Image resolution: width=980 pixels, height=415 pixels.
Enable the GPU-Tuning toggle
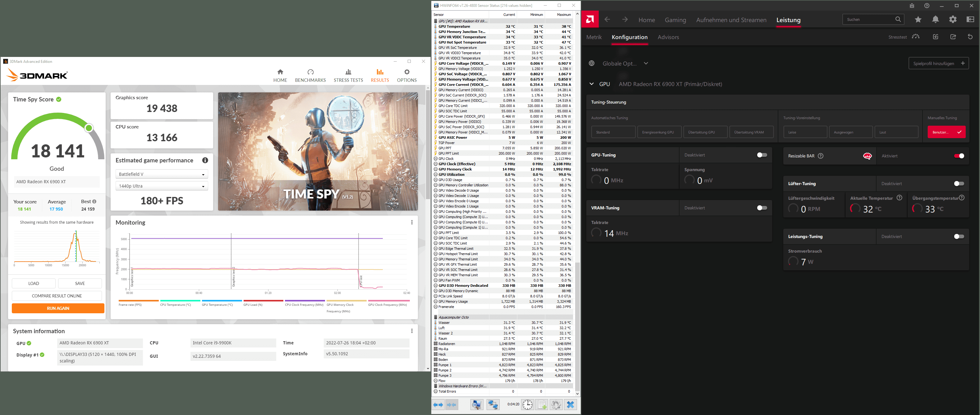pyautogui.click(x=762, y=155)
